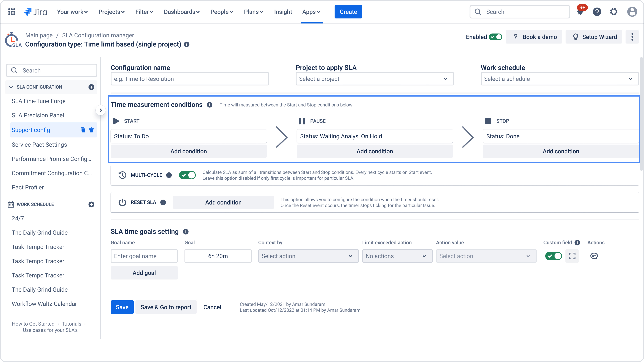Click the Configuration name field

tap(190, 79)
